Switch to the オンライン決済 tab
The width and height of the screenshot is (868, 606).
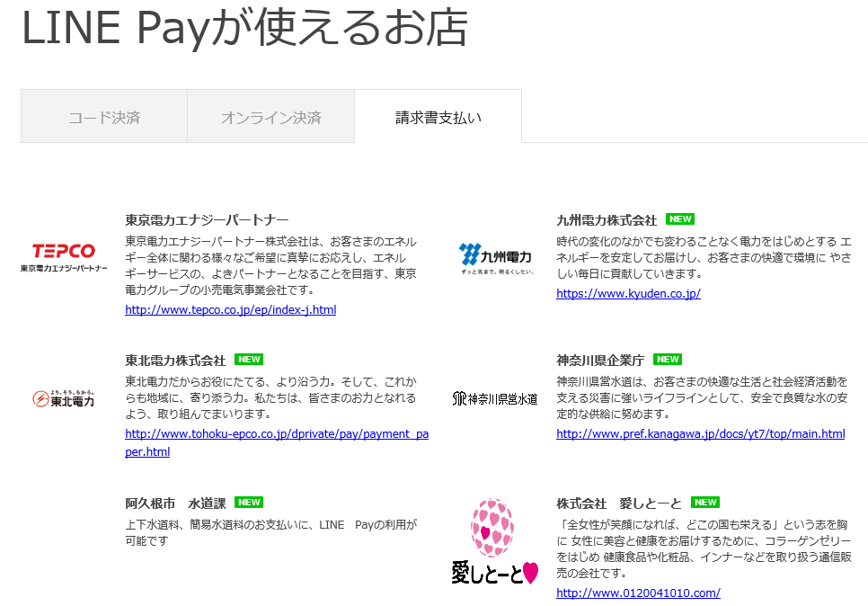(270, 116)
